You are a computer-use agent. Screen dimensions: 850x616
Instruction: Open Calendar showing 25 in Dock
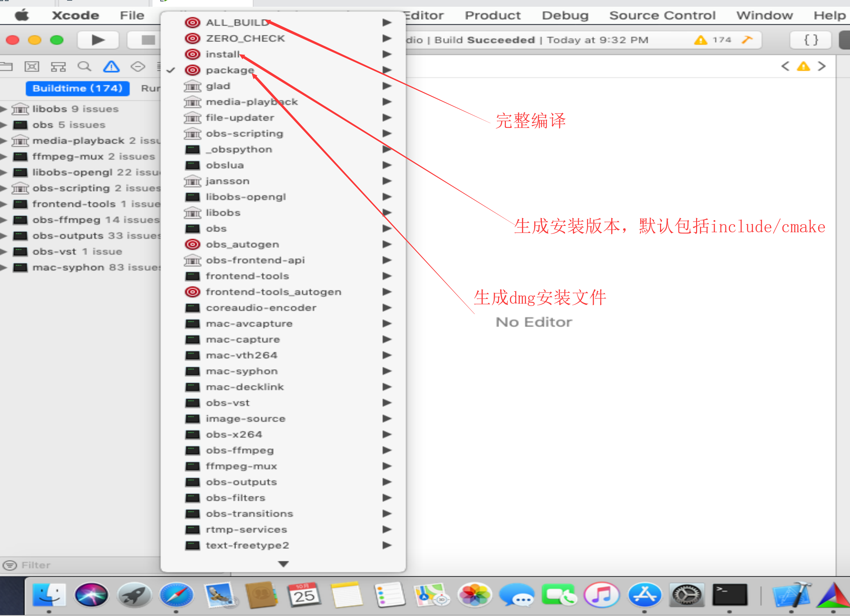pos(304,595)
